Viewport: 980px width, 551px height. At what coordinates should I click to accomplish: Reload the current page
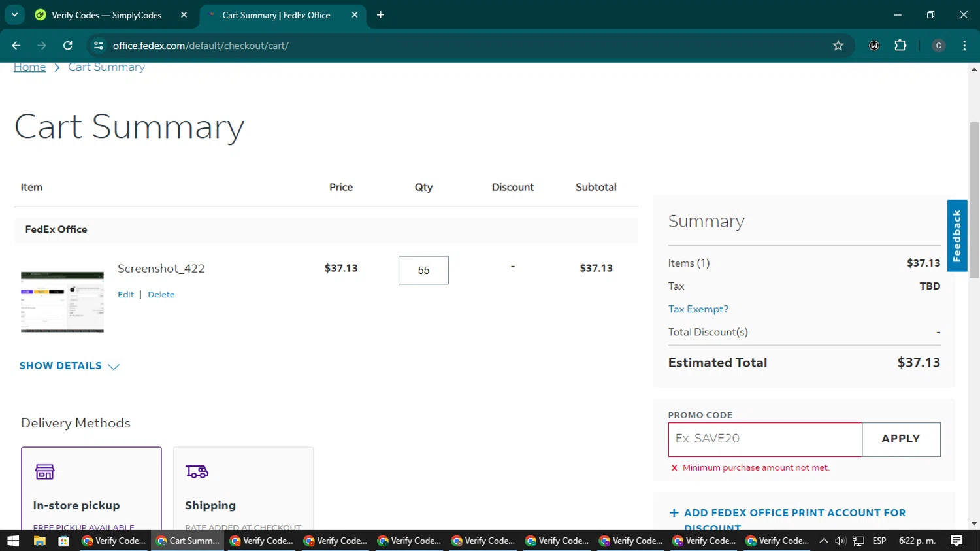68,46
